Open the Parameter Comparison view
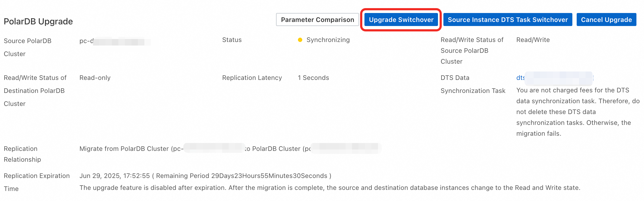 point(317,20)
